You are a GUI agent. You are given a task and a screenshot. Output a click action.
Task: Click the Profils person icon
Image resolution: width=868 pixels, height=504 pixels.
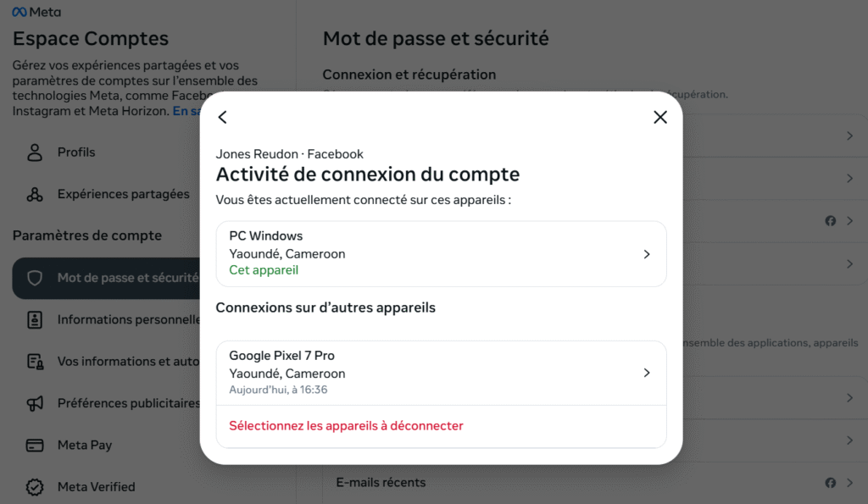35,152
